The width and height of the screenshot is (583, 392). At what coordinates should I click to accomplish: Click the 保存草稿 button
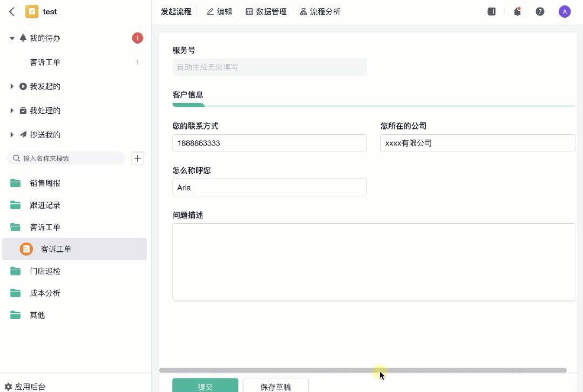[x=275, y=386]
